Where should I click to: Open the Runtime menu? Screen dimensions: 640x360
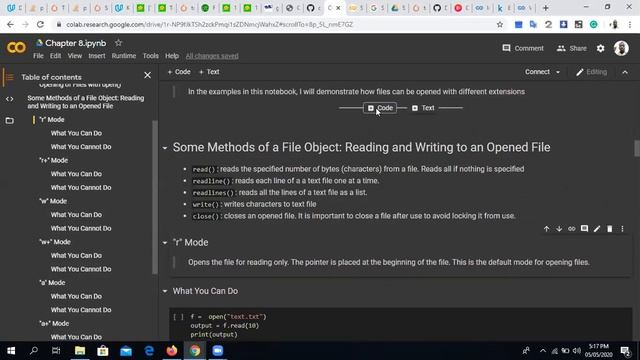click(x=124, y=56)
